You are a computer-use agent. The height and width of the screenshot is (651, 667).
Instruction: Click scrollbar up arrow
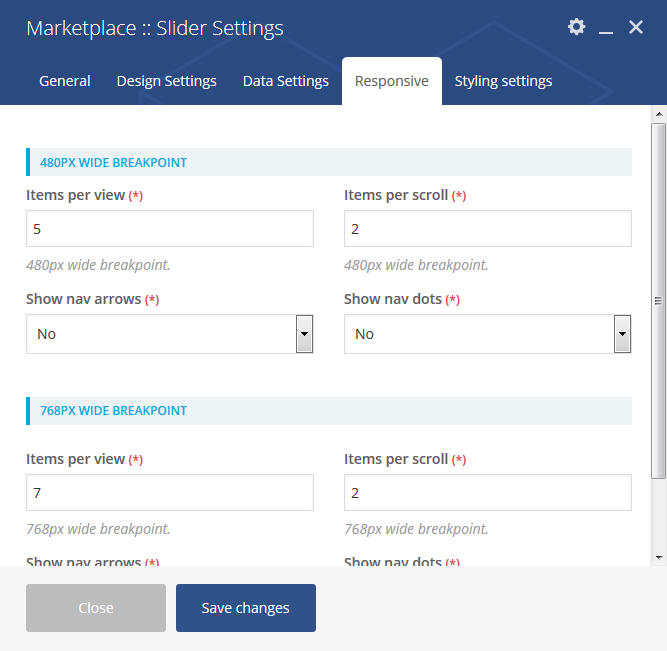coord(657,114)
